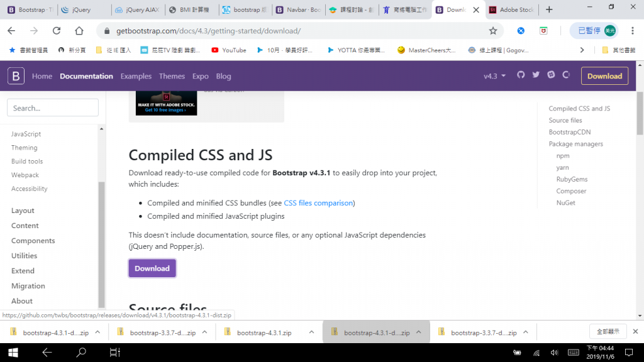Viewport: 644px width, 362px height.
Task: Open Slack icon in Bootstrap navbar
Action: [x=551, y=75]
